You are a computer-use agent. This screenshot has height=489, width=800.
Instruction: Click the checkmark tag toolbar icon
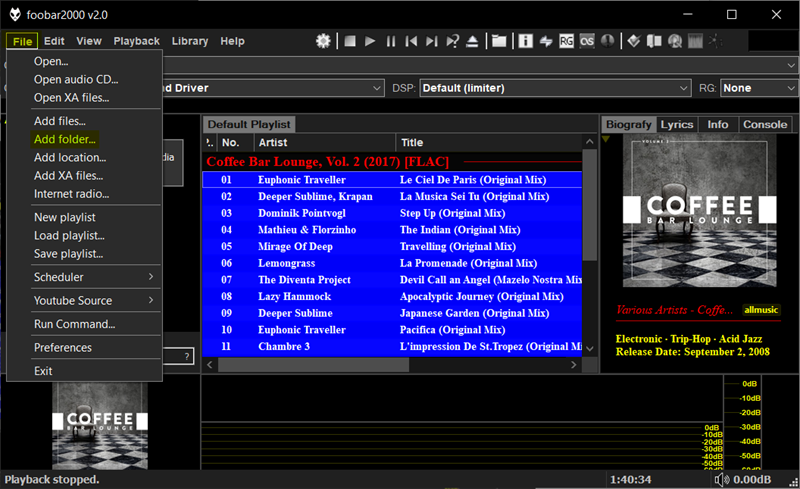tap(634, 41)
